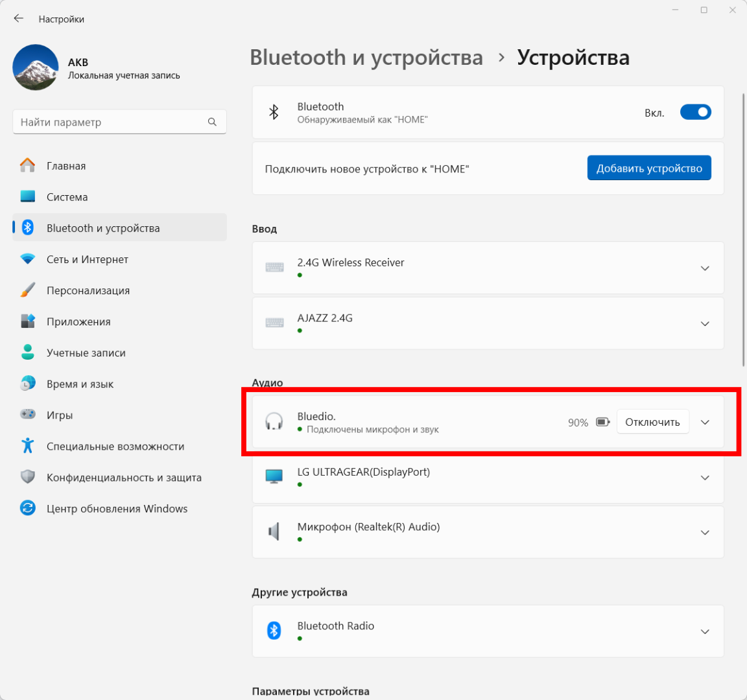Open Центр обновления Windows
The height and width of the screenshot is (700, 747).
point(119,508)
